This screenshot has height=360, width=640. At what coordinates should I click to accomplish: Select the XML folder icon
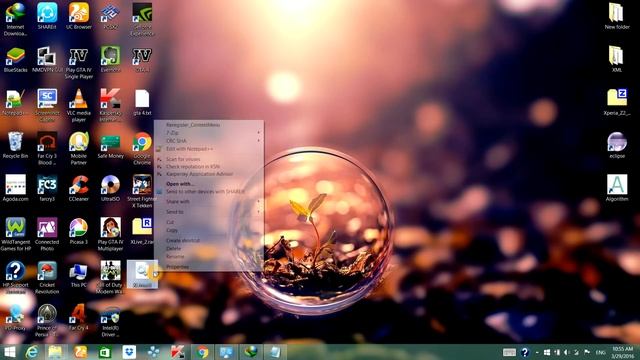point(617,60)
